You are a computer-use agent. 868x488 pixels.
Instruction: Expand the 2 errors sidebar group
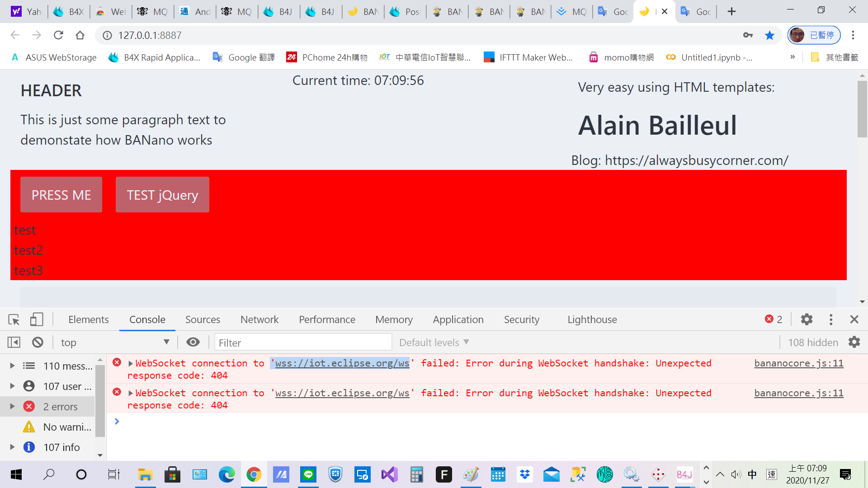tap(12, 407)
